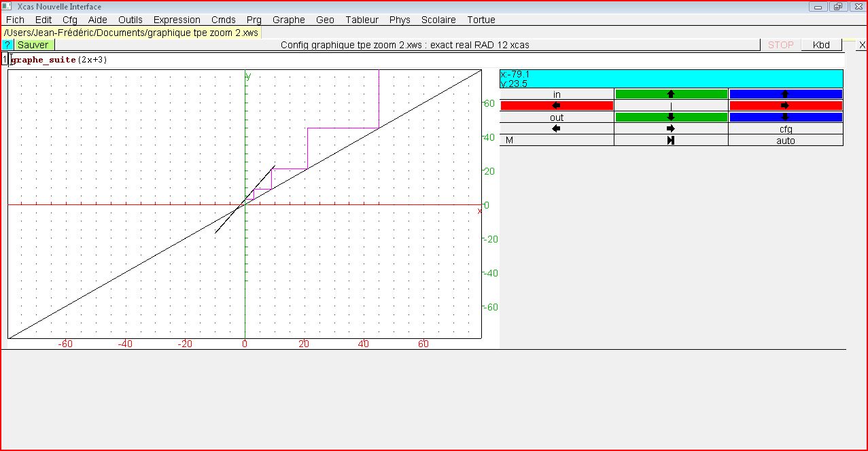Toggle the Kbd keyboard button
This screenshot has width=868, height=451.
pyautogui.click(x=821, y=45)
